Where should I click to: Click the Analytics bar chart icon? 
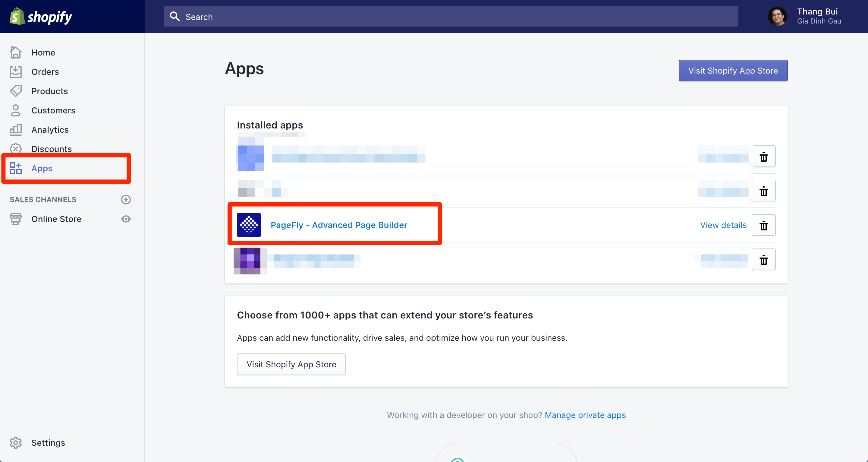point(15,129)
